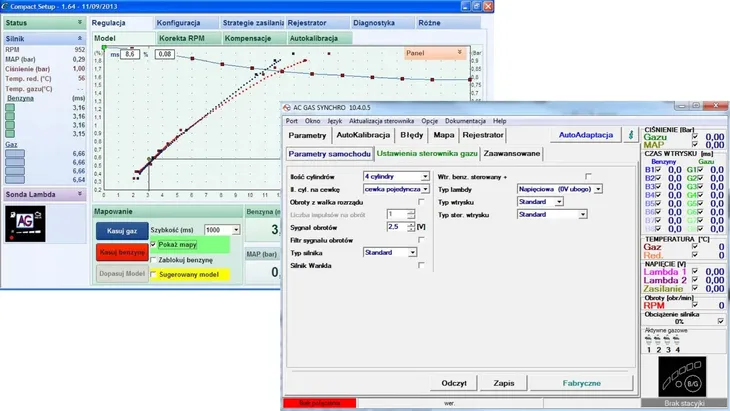Click the first active gas injector icon
Image resolution: width=730 pixels, height=411 pixels.
coord(650,340)
